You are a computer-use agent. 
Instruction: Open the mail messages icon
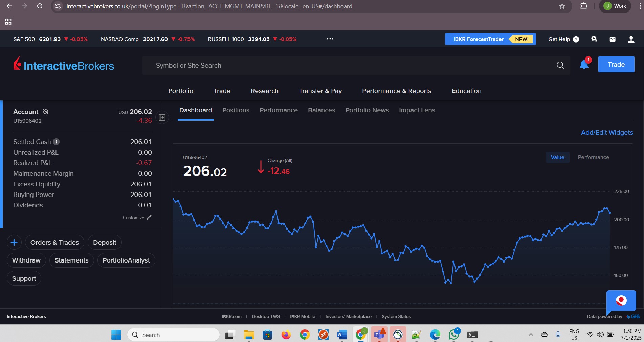coord(613,39)
